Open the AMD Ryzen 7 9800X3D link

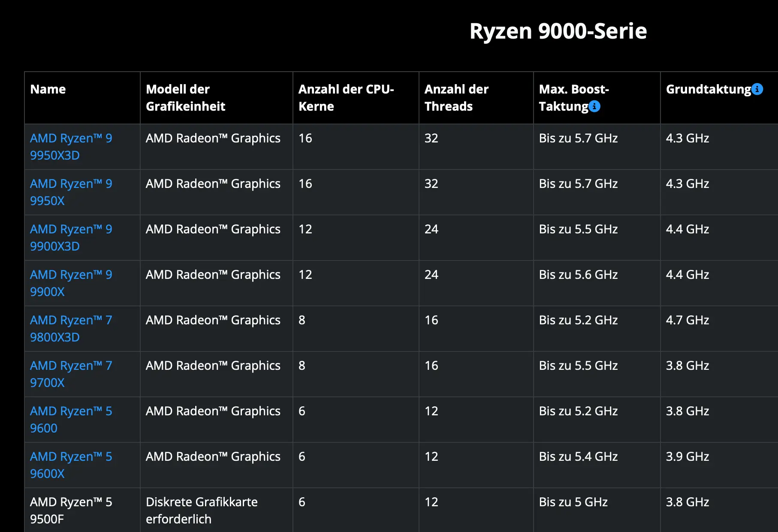coord(71,328)
